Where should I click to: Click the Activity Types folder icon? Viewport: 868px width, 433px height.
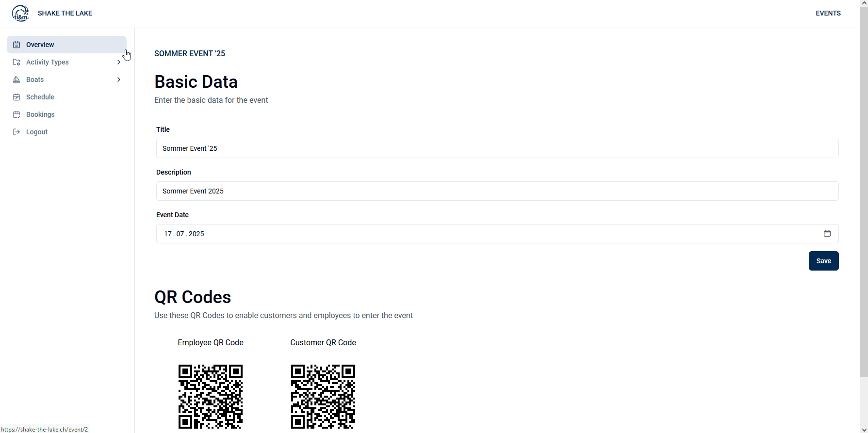click(16, 62)
